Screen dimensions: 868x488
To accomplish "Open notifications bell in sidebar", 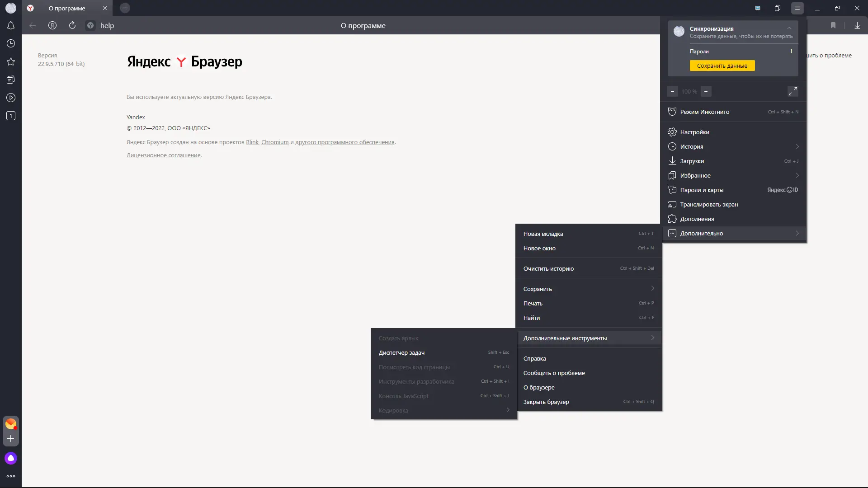I will (x=11, y=26).
